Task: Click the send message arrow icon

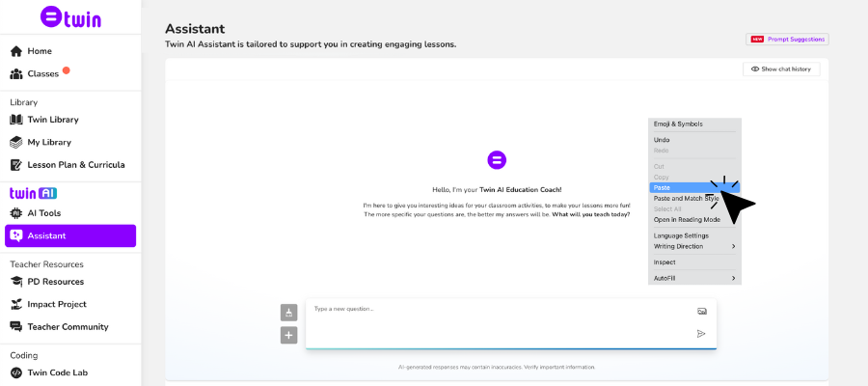Action: click(701, 334)
